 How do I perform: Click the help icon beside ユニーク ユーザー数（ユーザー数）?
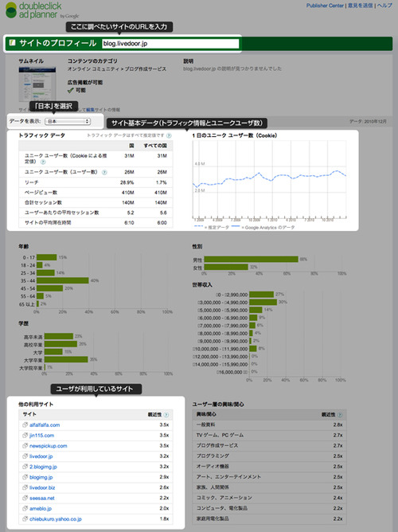(x=104, y=172)
